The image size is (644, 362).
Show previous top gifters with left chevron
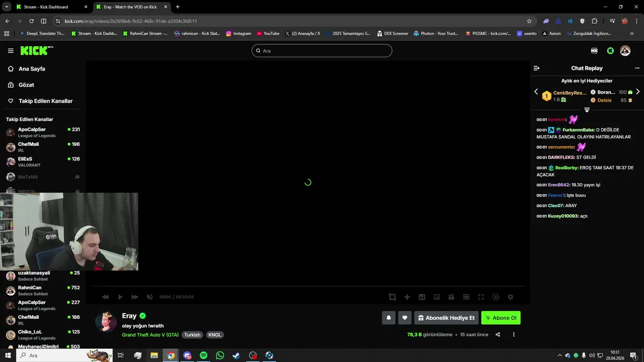point(536,92)
